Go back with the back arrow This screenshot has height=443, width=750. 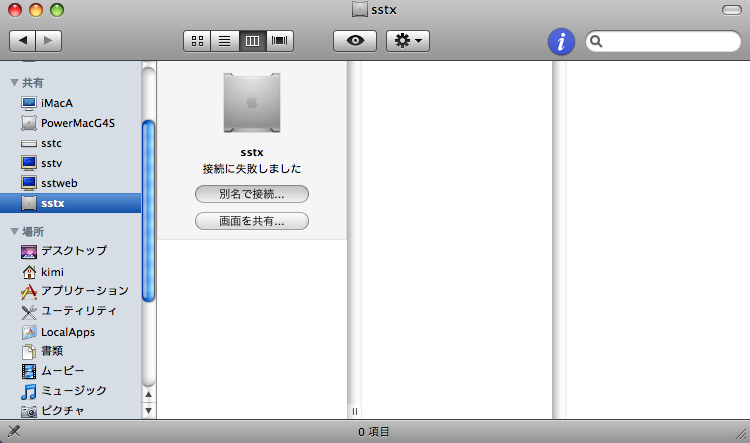coord(23,41)
